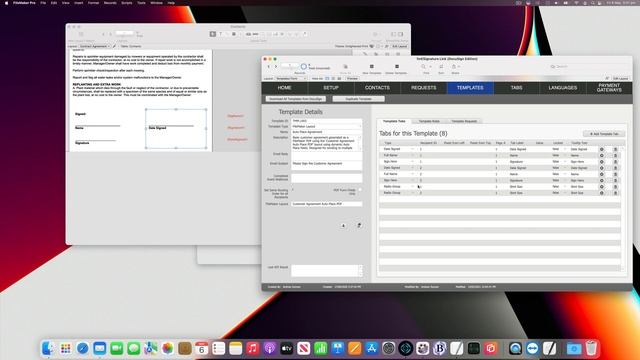Open Type dropdown on recipient 1 Full Name row
This screenshot has width=640, height=360.
(x=412, y=156)
